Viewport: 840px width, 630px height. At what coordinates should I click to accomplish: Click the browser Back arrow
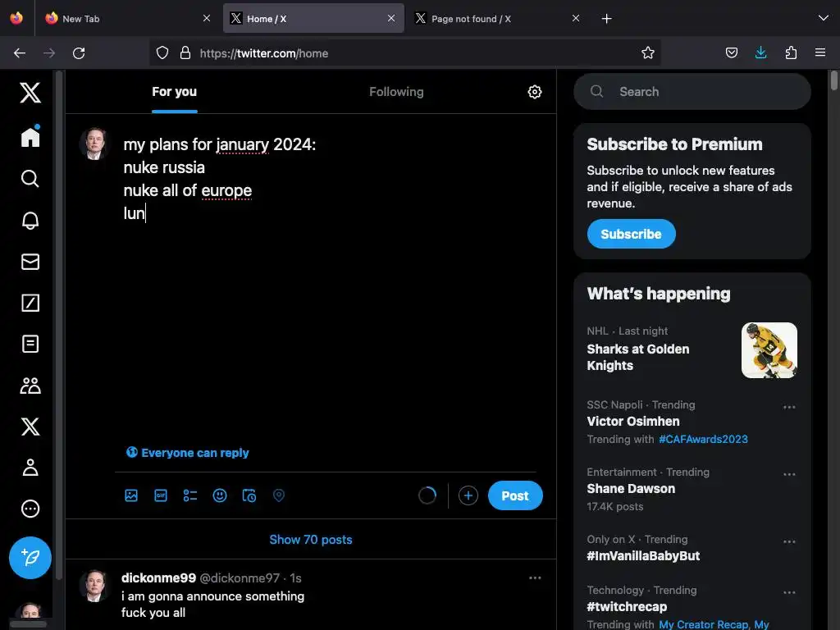20,53
